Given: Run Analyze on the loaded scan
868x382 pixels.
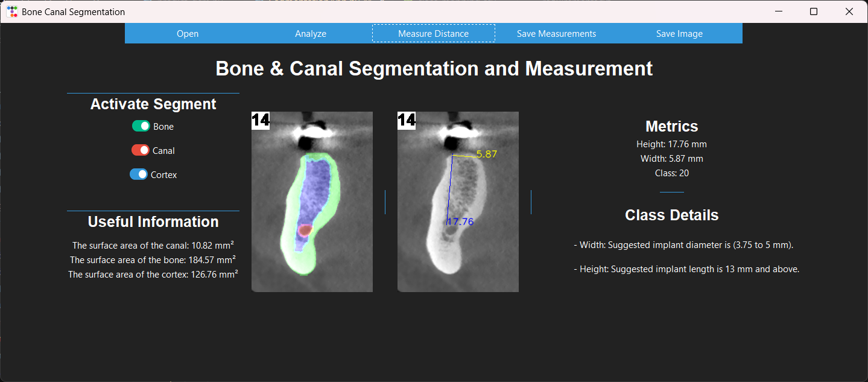Looking at the screenshot, I should coord(311,34).
